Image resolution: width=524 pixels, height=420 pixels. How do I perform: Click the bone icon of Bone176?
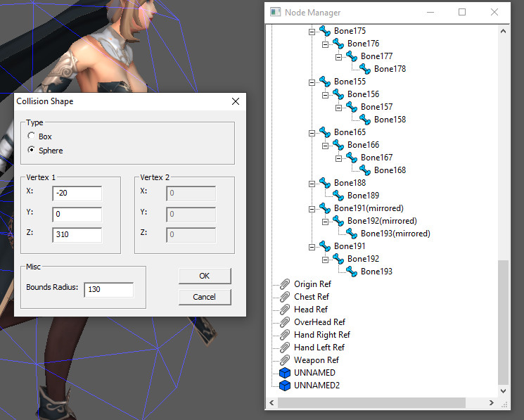(338, 44)
